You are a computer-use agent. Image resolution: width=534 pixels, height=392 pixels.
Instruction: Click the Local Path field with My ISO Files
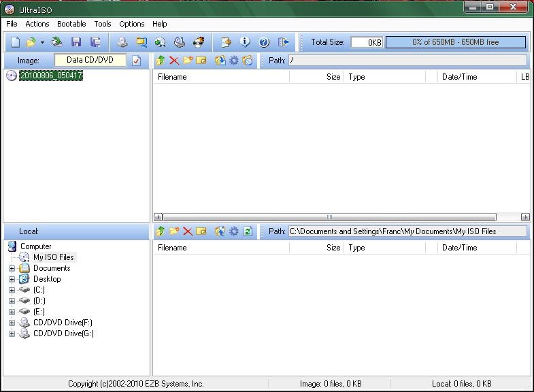(x=407, y=231)
